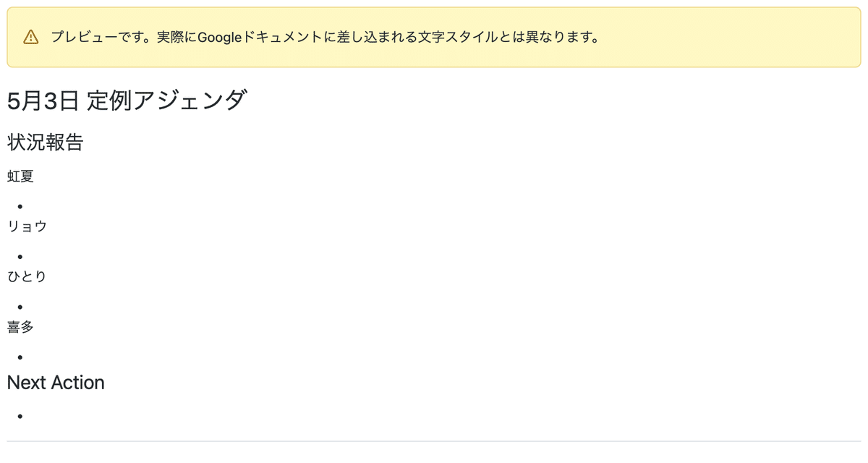Click the bullet point below "ひとり"
868x463 pixels.
pyautogui.click(x=20, y=307)
